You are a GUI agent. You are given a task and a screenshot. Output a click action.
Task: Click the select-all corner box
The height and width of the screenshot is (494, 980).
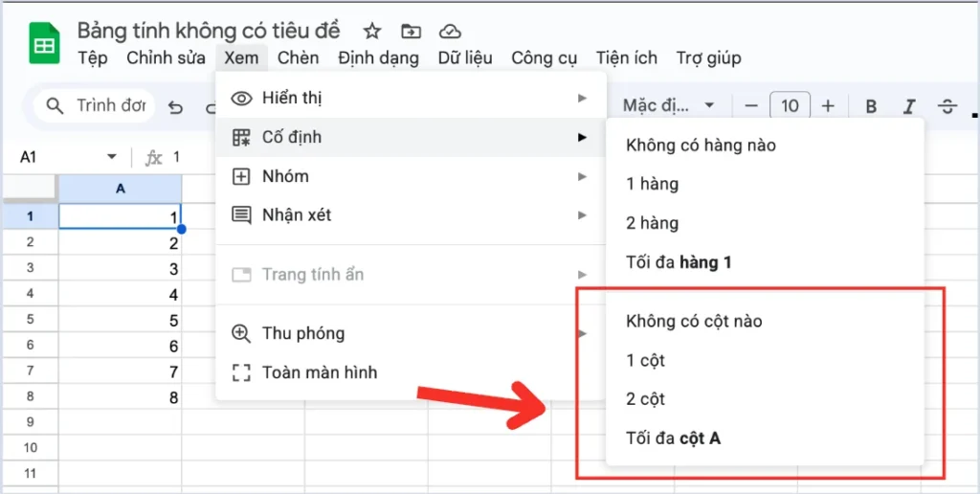30,189
